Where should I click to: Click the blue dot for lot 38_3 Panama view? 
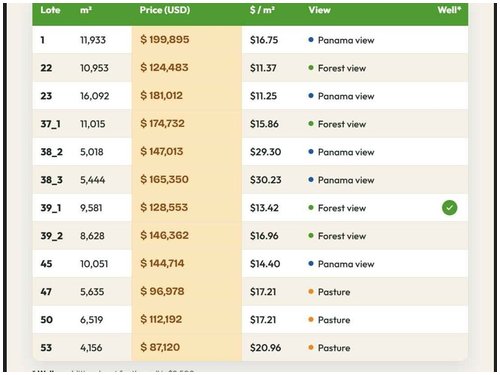click(311, 180)
